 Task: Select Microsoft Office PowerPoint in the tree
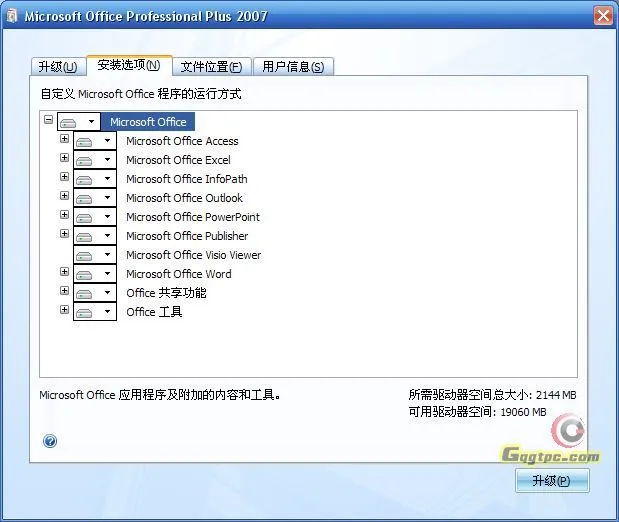(193, 217)
